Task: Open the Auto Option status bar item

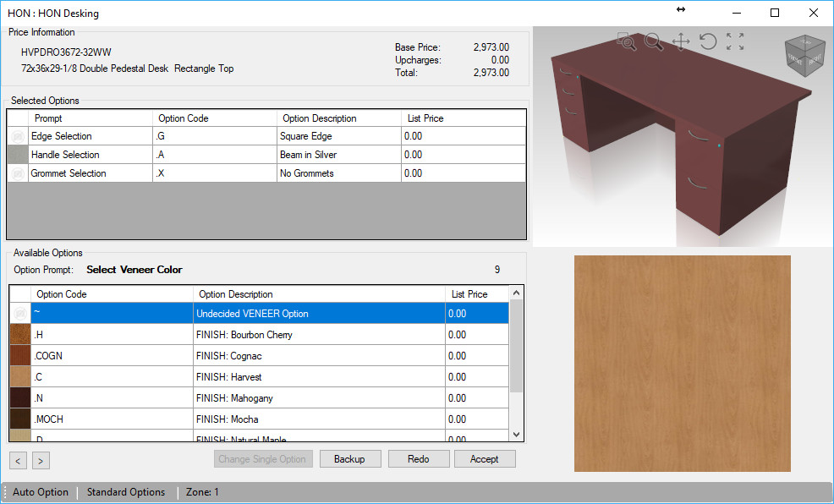Action: [x=41, y=492]
